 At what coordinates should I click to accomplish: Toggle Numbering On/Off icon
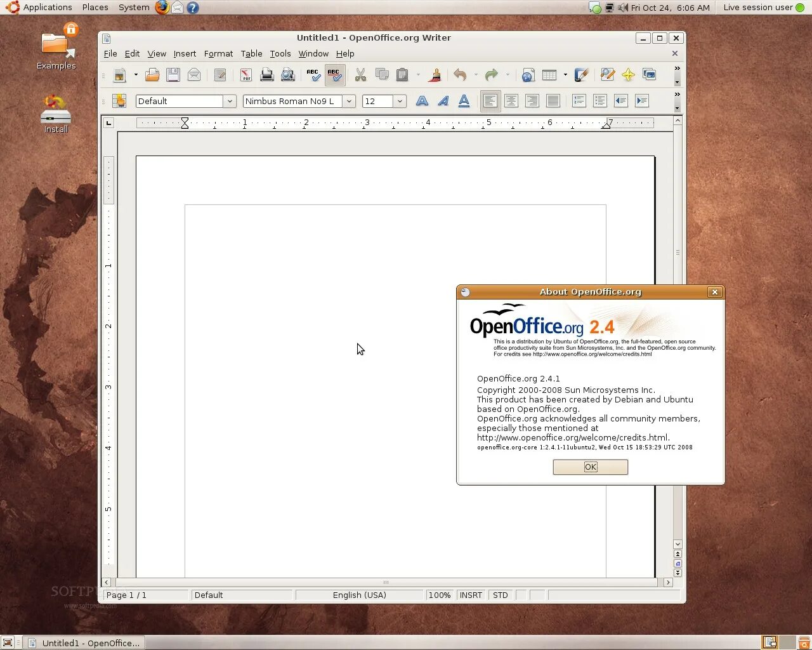pos(579,101)
